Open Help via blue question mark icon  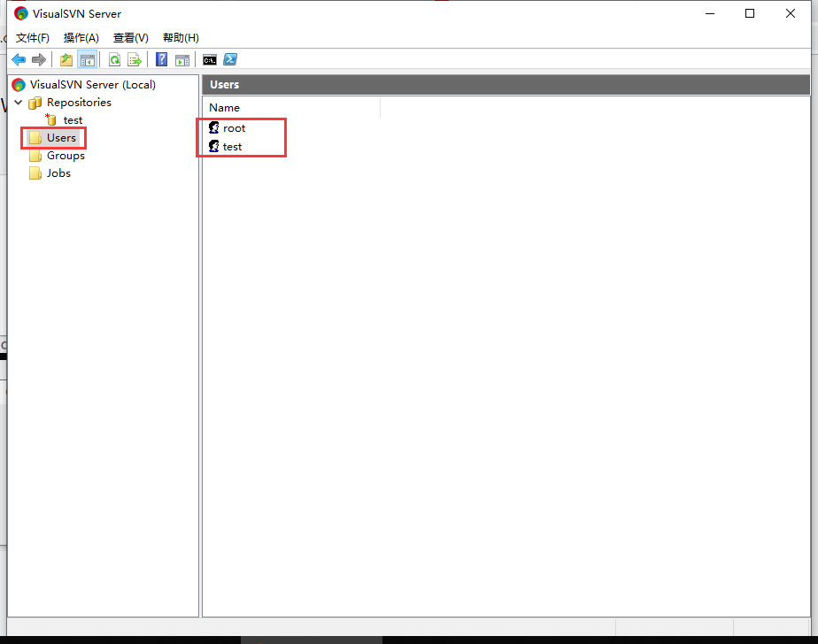(162, 60)
